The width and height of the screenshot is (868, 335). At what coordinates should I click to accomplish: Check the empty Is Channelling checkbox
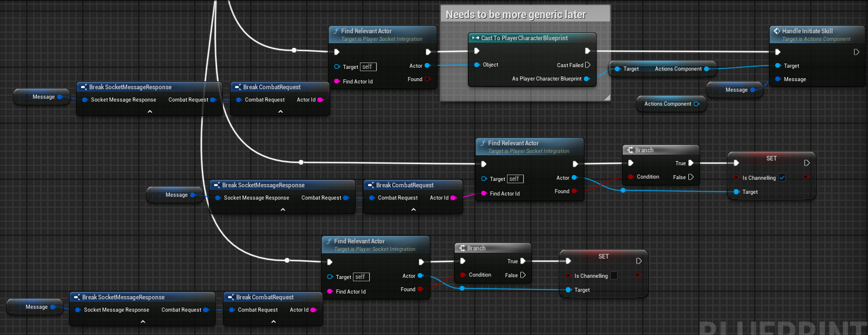pyautogui.click(x=614, y=275)
